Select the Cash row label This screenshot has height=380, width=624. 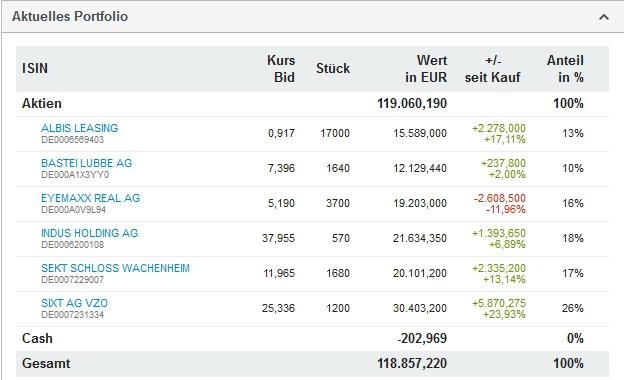coord(37,338)
